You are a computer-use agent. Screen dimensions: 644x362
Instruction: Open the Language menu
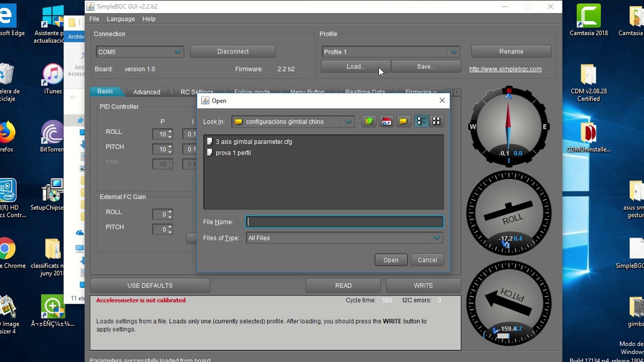[x=121, y=19]
